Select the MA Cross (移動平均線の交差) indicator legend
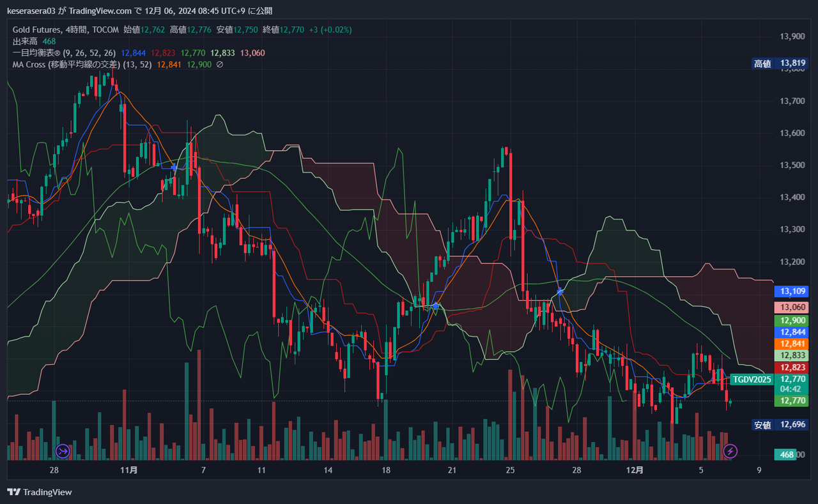This screenshot has width=818, height=504. (82, 65)
